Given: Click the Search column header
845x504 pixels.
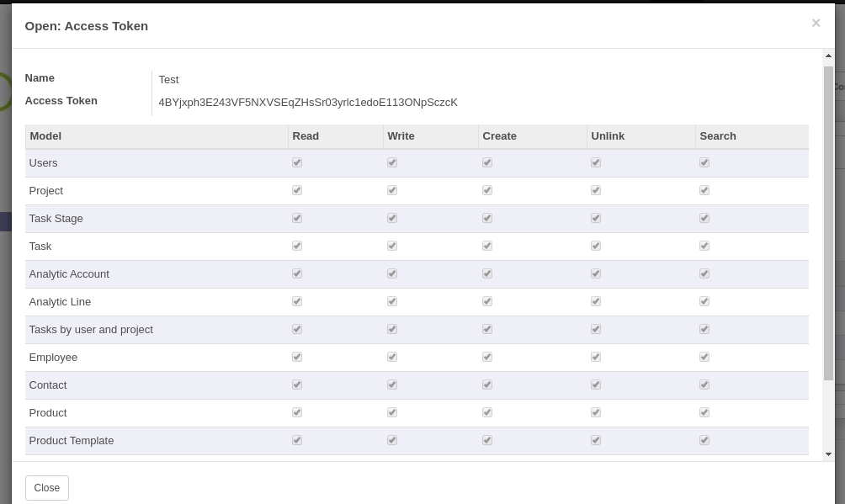Looking at the screenshot, I should [717, 135].
